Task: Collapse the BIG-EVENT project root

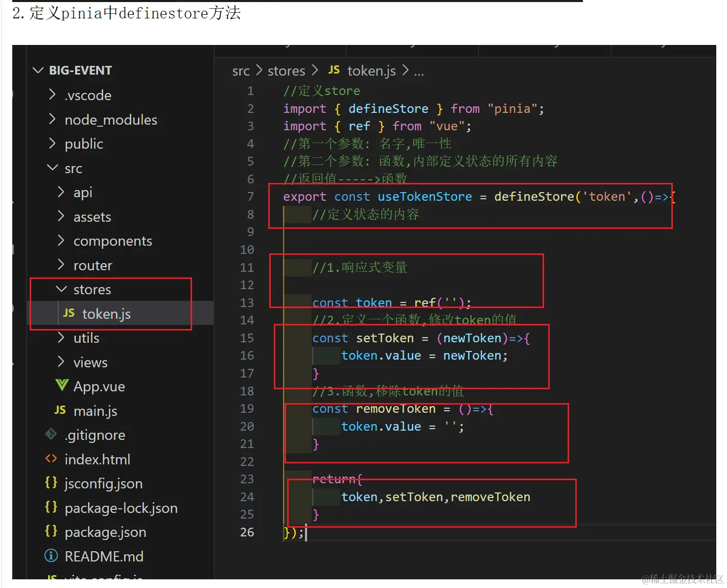Action: pyautogui.click(x=38, y=70)
